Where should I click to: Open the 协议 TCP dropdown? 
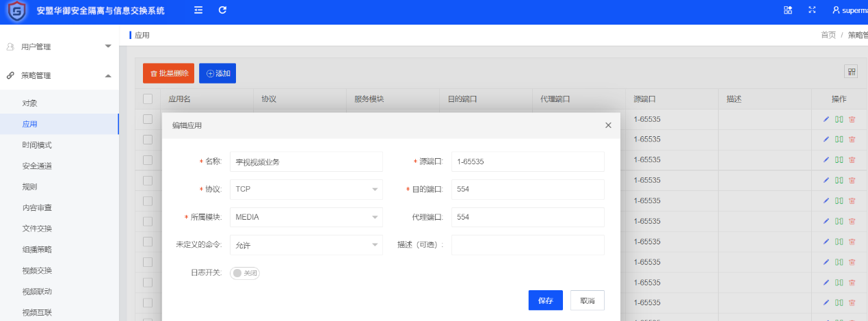[306, 190]
